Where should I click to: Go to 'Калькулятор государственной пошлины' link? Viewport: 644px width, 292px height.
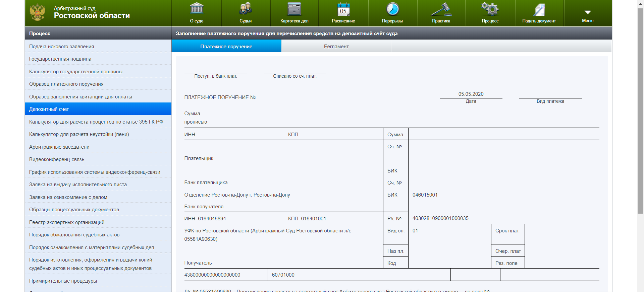coord(76,72)
